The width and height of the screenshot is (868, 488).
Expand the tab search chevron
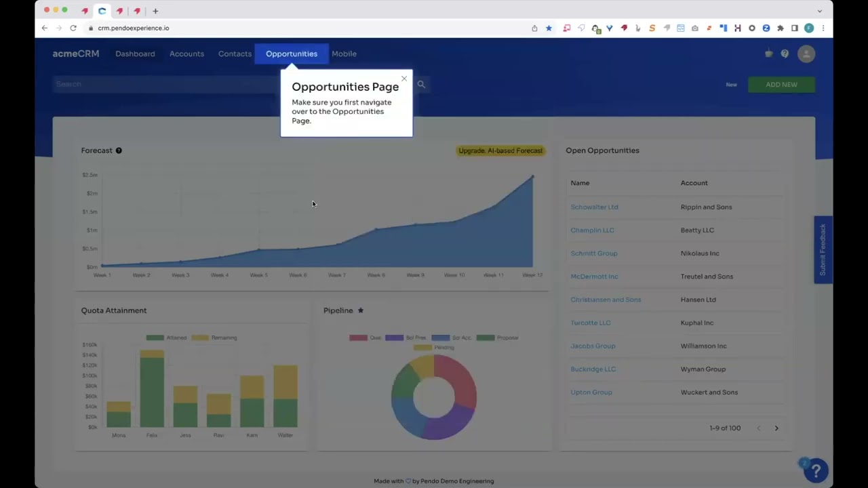tap(819, 11)
